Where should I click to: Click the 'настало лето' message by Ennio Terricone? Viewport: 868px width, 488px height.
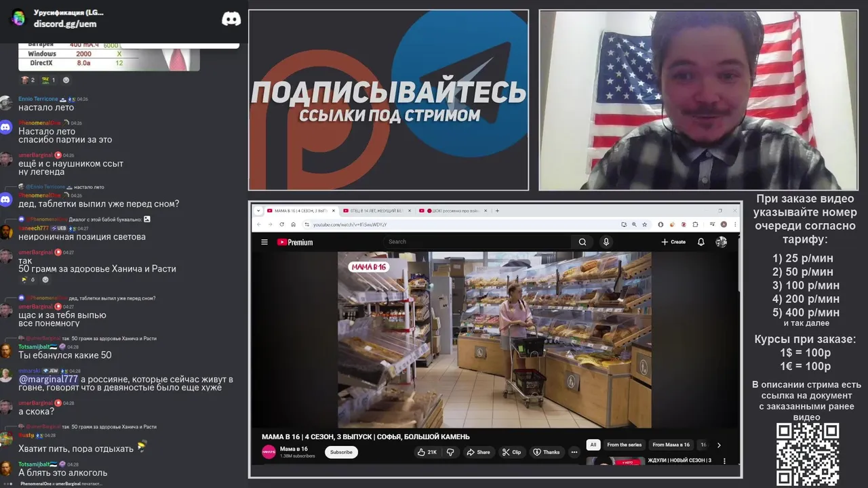[46, 107]
